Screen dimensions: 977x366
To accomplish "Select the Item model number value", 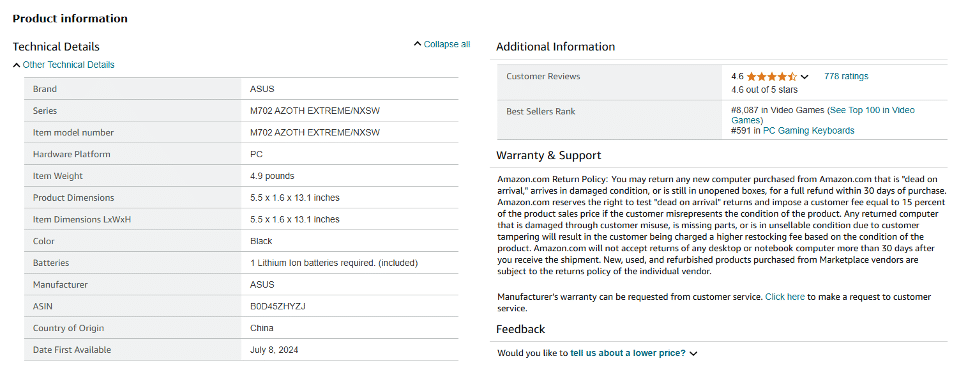I will click(315, 133).
